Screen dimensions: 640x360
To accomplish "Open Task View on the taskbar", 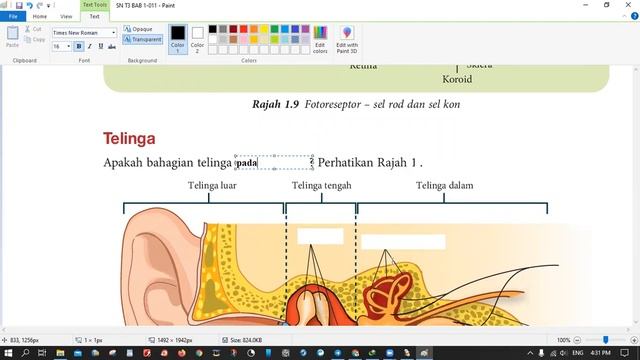I will [42, 353].
